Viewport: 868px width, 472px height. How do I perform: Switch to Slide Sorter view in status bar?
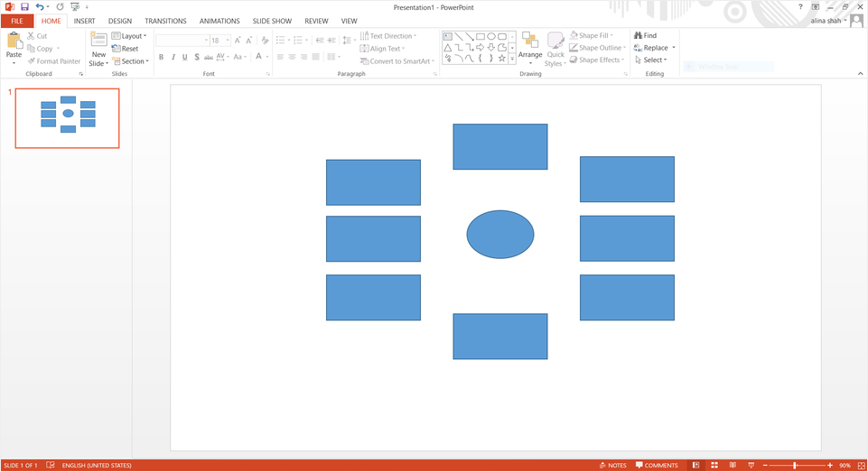713,466
